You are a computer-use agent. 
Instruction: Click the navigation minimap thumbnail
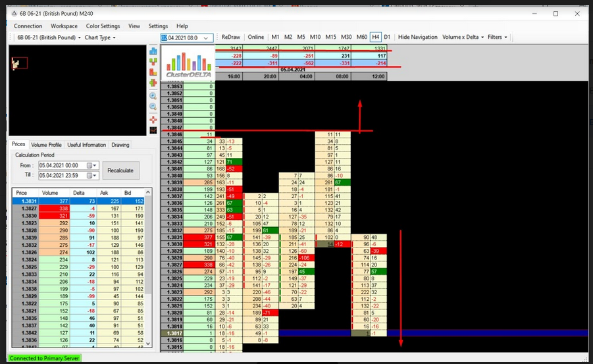(20, 63)
